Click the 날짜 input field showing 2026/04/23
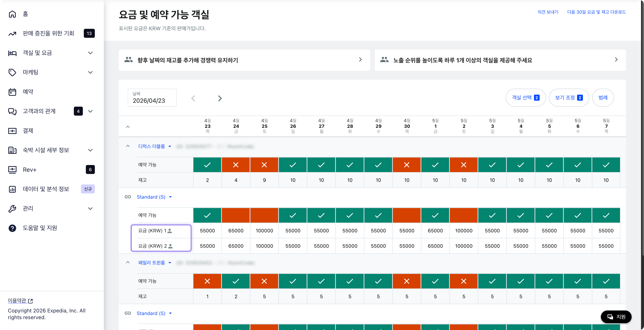Image resolution: width=644 pixels, height=330 pixels. coord(152,98)
